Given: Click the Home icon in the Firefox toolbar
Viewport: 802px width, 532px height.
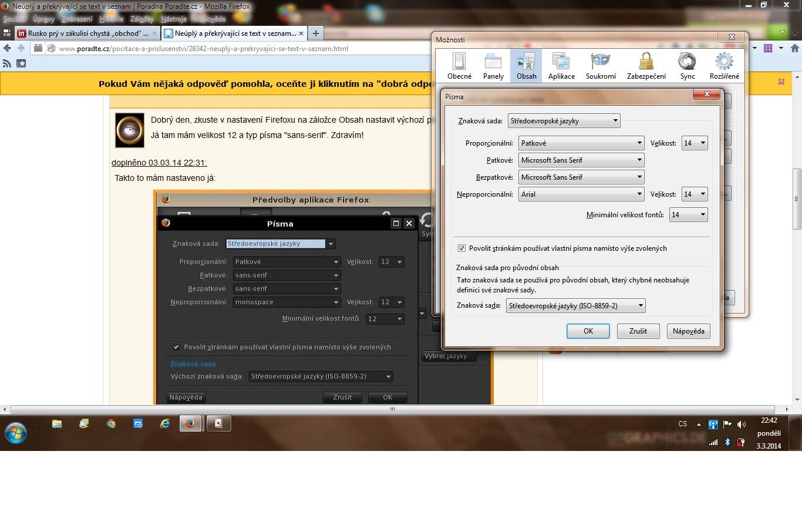Looking at the screenshot, I should pos(794,48).
